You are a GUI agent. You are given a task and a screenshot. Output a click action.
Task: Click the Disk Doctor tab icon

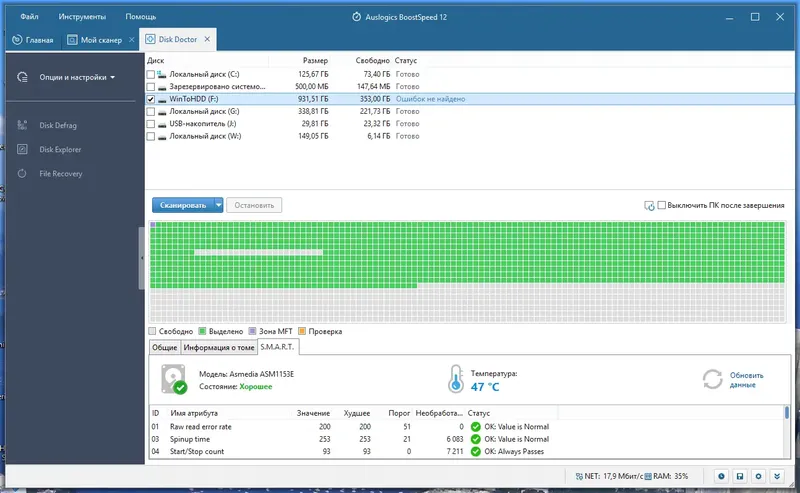150,39
